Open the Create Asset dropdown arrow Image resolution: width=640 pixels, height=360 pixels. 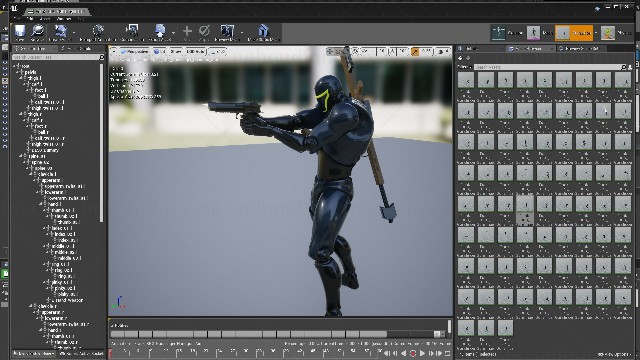[x=74, y=32]
